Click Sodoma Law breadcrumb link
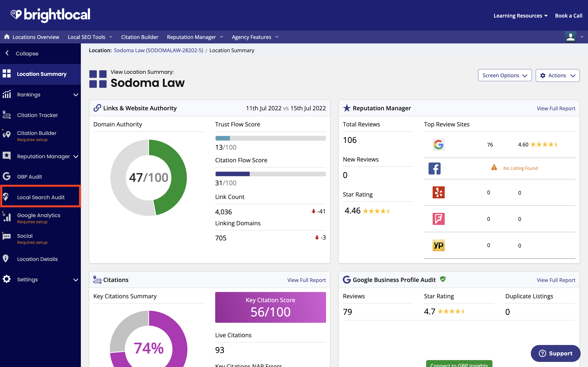The image size is (588, 367). pos(158,50)
